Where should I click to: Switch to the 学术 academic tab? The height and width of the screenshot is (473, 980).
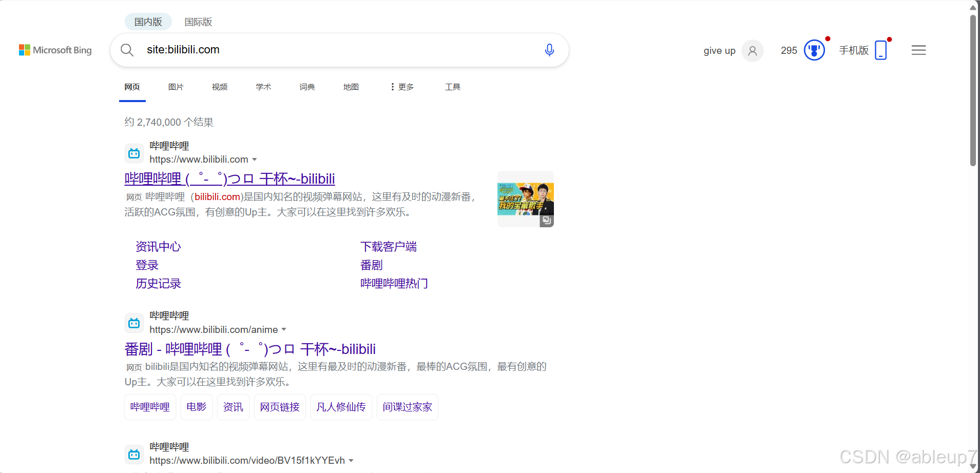click(x=263, y=87)
